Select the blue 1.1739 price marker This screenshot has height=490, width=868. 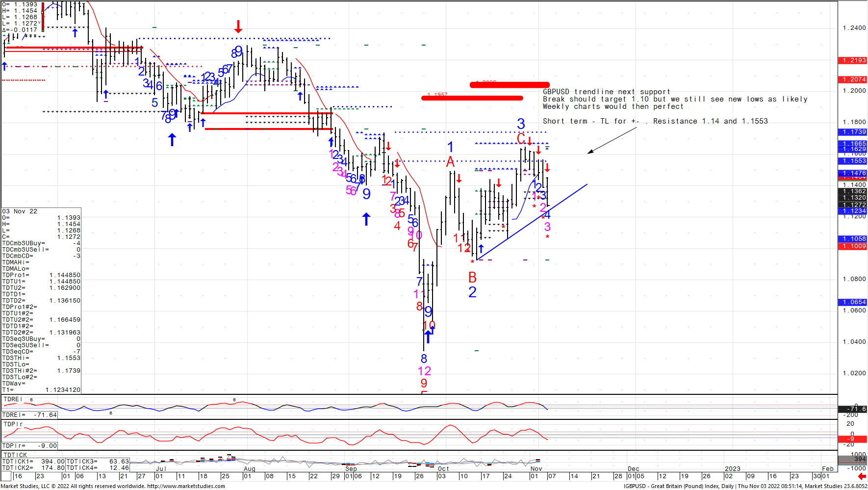pyautogui.click(x=852, y=132)
